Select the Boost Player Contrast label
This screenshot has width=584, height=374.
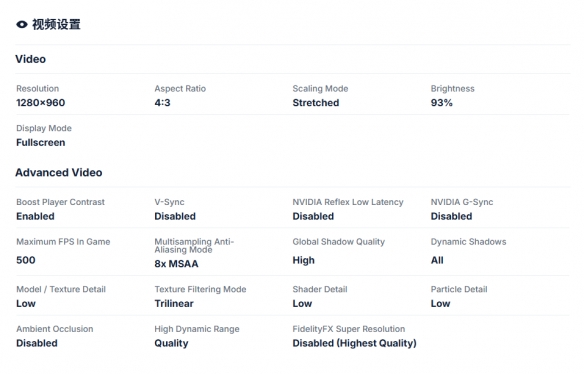pos(60,202)
